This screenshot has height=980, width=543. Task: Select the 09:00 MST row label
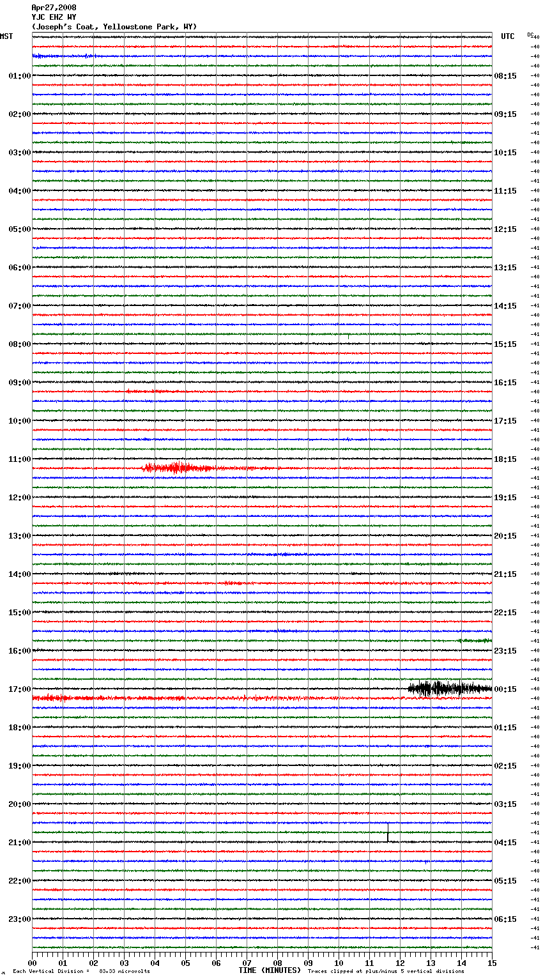click(x=19, y=383)
